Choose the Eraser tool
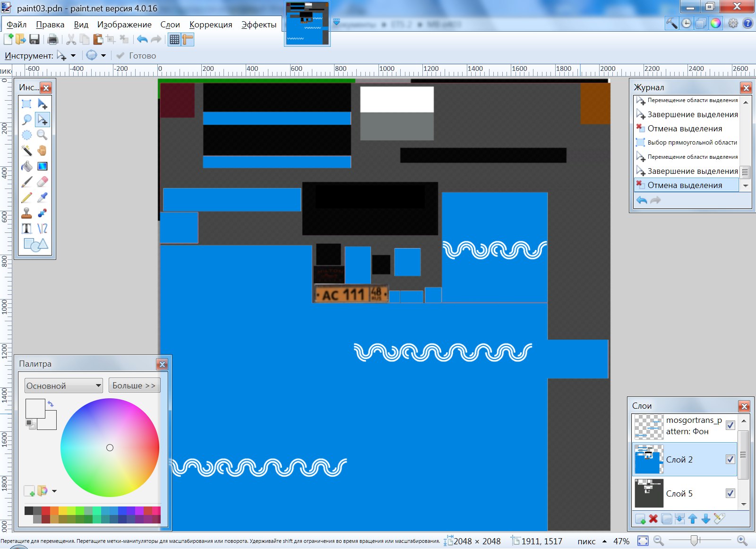The image size is (756, 549). coord(42,182)
